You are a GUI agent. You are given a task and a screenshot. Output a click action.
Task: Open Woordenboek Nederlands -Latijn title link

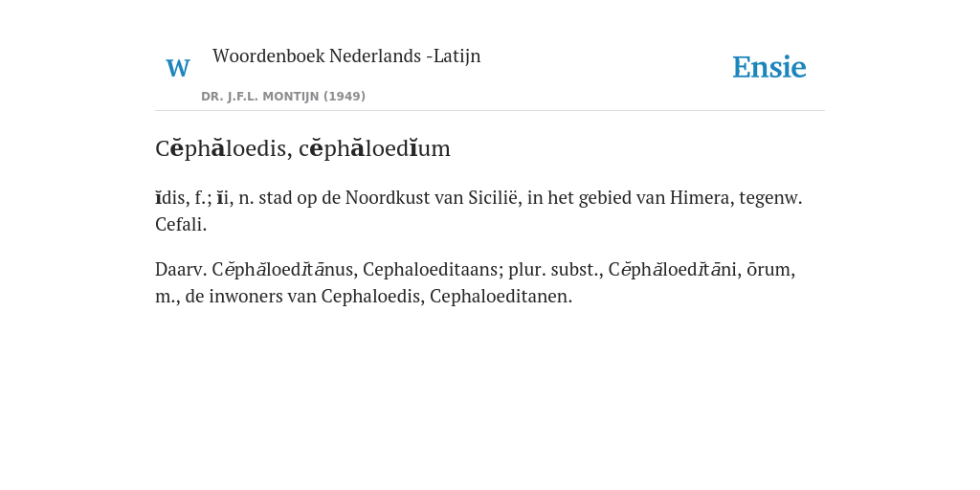[x=346, y=56]
